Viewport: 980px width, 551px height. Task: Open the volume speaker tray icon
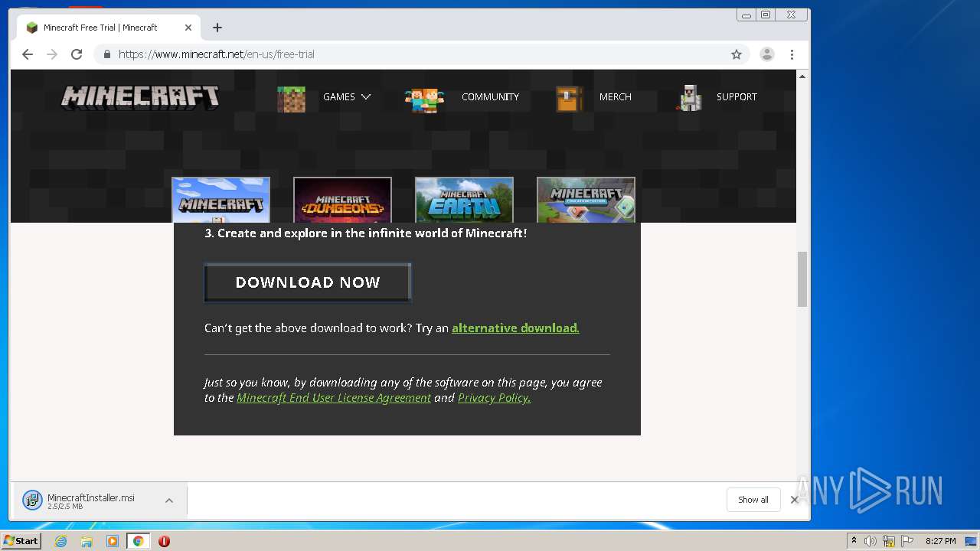(871, 541)
